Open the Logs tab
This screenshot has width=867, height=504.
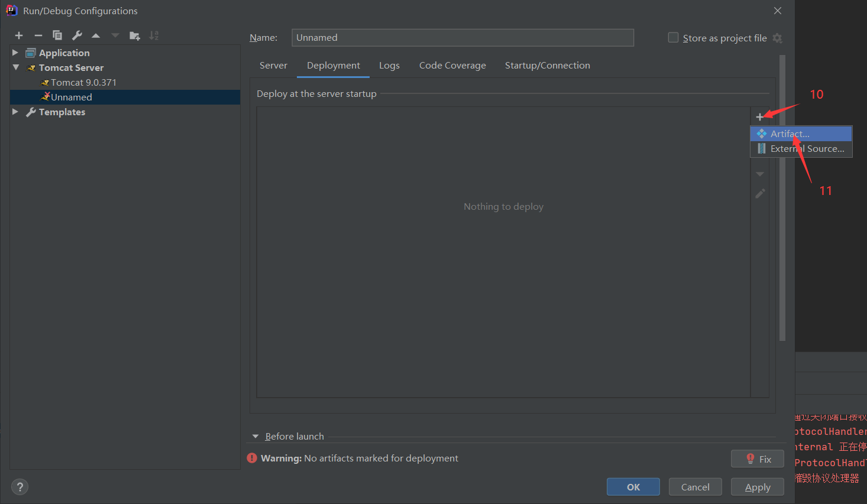point(389,65)
